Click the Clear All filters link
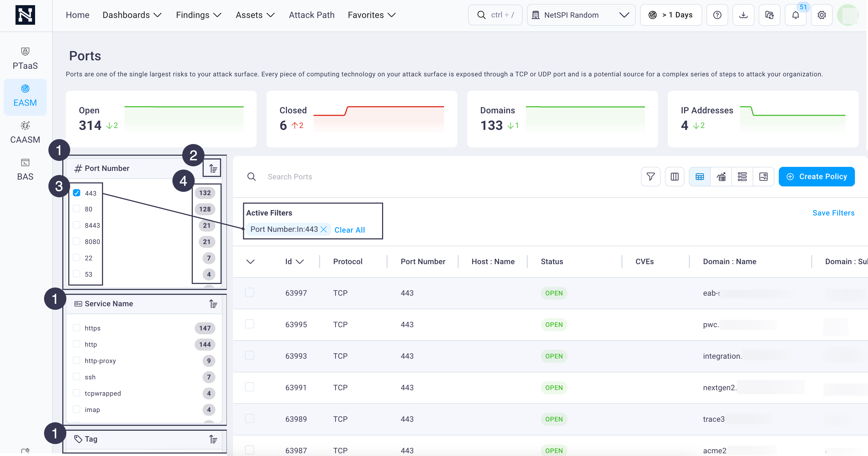 pos(350,230)
